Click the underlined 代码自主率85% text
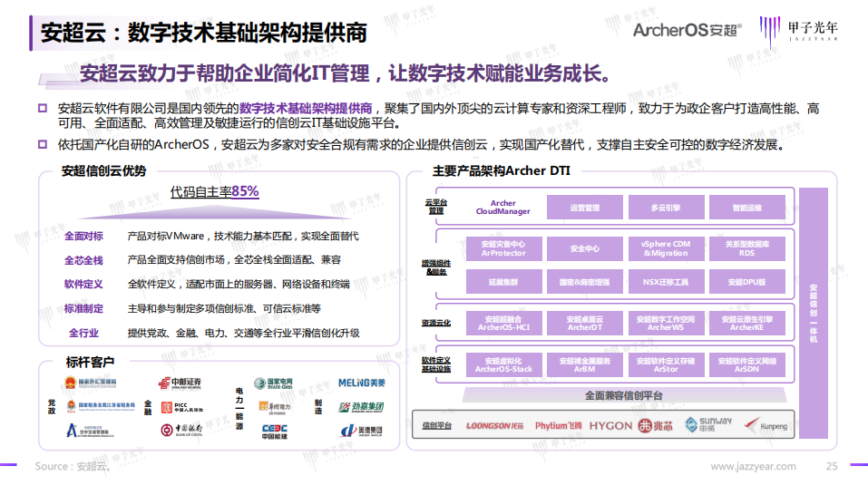This screenshot has width=868, height=485. click(x=214, y=191)
